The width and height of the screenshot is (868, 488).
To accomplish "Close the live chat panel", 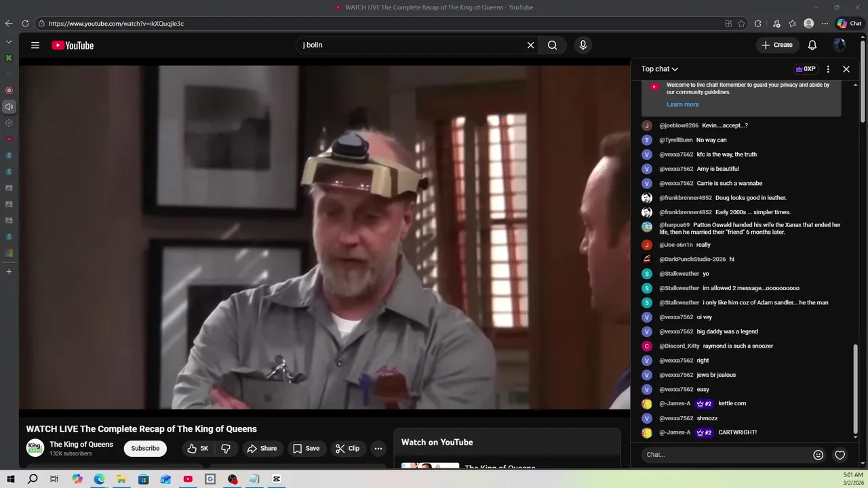I will [846, 69].
